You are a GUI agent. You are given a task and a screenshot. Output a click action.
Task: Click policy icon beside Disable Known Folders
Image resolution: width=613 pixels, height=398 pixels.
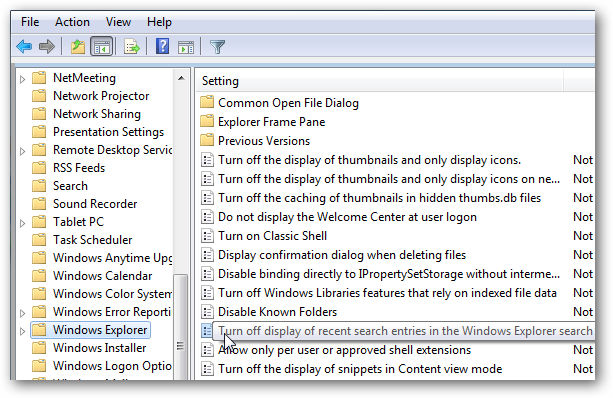(207, 312)
